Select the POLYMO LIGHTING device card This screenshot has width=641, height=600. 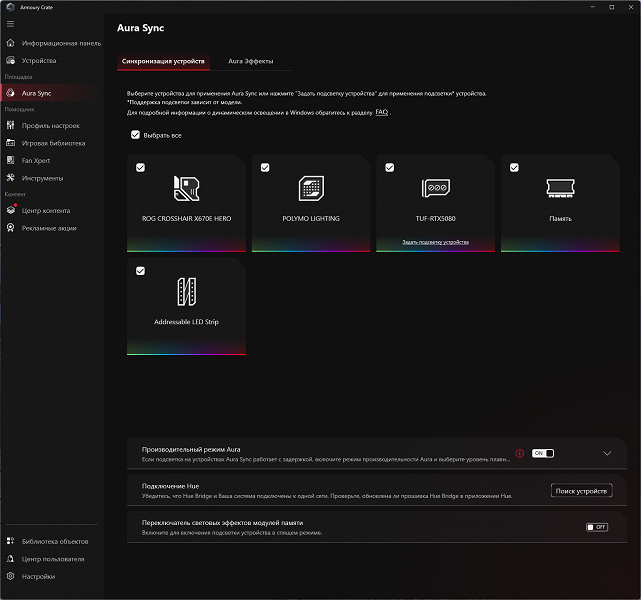(x=311, y=203)
